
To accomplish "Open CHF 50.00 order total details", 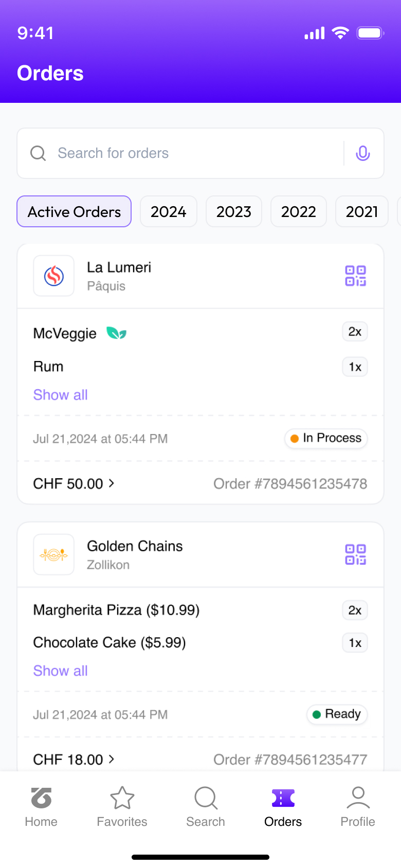I will point(74,483).
